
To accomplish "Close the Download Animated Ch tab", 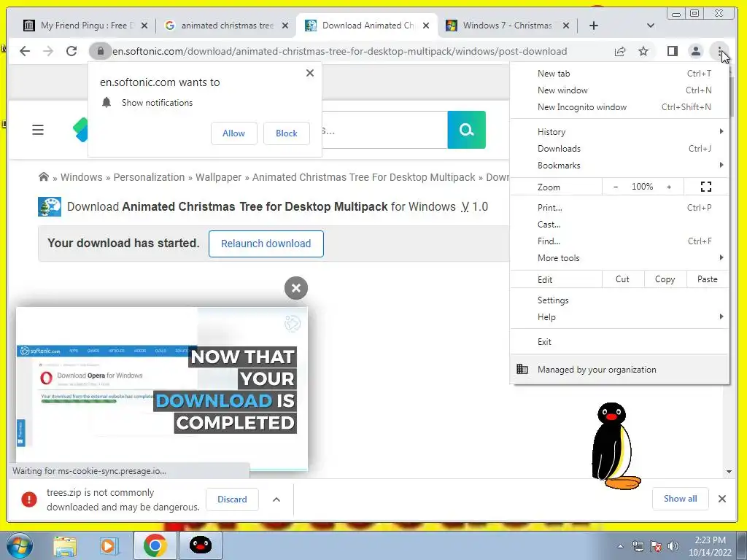I will [426, 26].
